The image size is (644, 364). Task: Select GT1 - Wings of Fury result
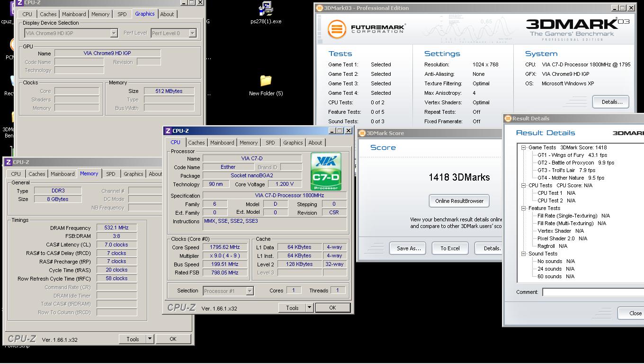tap(572, 155)
